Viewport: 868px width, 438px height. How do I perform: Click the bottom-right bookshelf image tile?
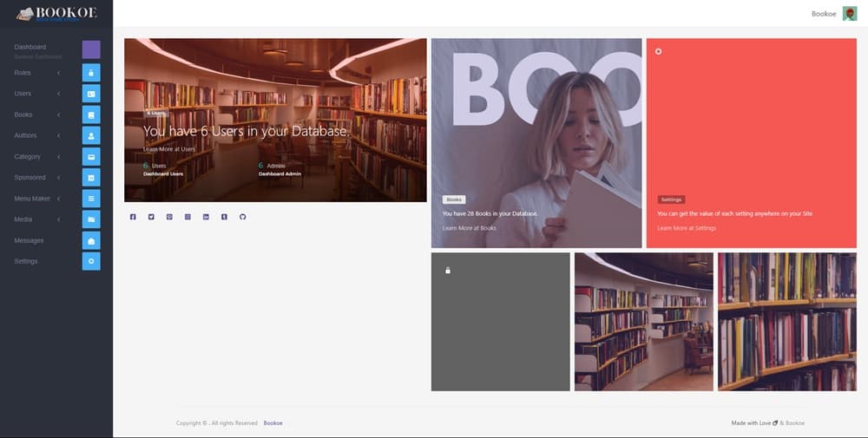tap(786, 322)
